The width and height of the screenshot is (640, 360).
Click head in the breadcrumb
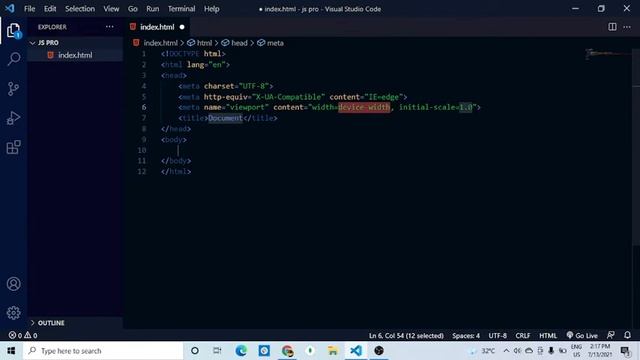tap(239, 43)
